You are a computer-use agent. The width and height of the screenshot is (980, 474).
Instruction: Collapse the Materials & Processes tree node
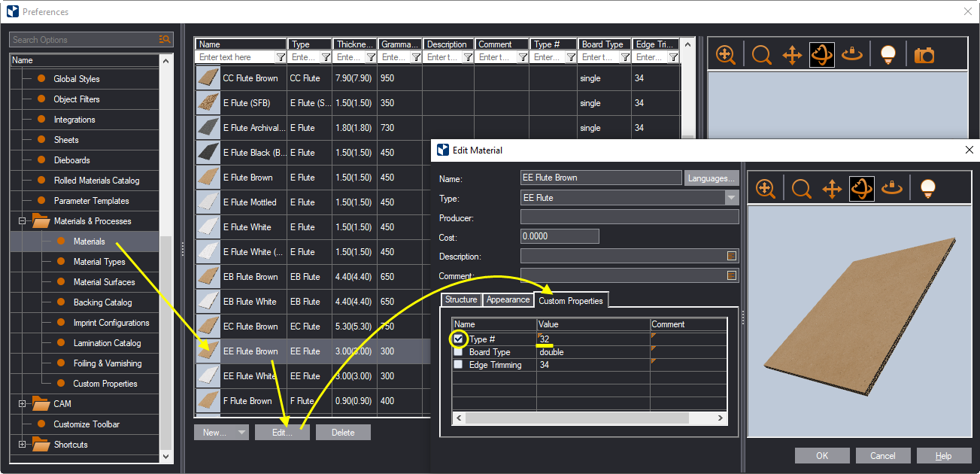(x=23, y=221)
